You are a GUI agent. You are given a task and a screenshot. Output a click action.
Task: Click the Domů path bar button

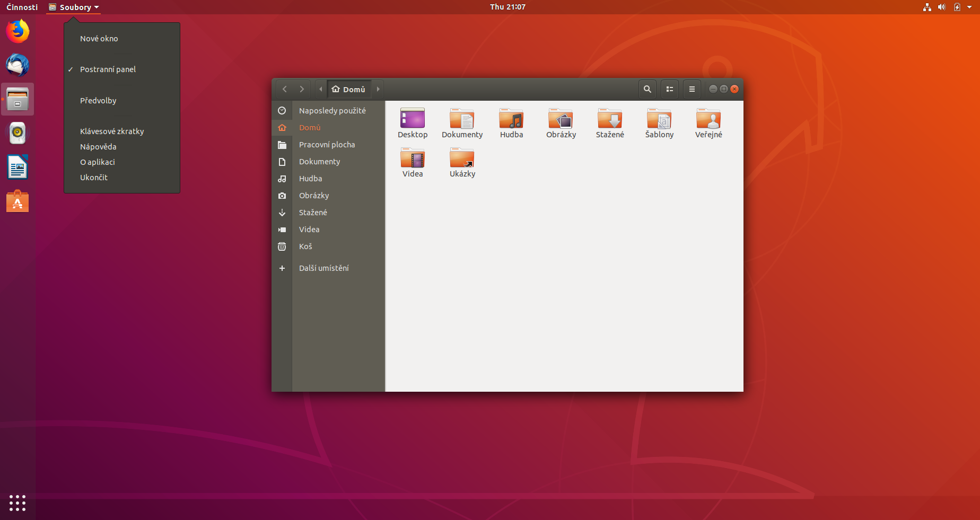(x=349, y=89)
